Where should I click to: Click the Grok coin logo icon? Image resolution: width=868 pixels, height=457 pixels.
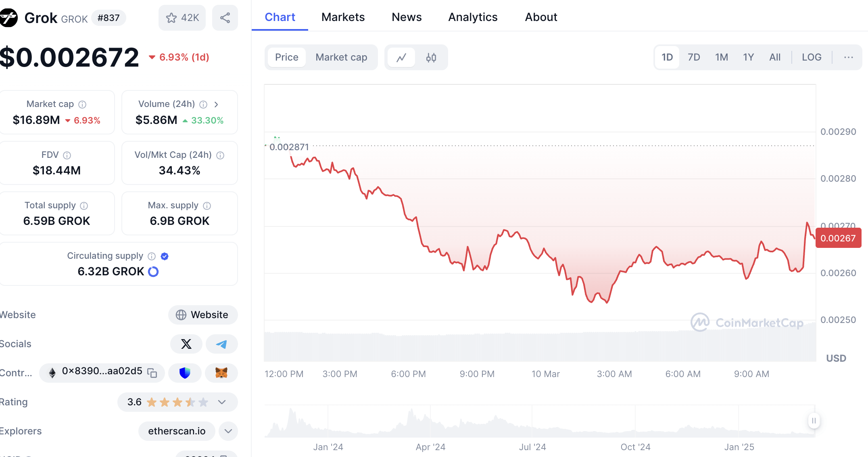click(x=8, y=18)
